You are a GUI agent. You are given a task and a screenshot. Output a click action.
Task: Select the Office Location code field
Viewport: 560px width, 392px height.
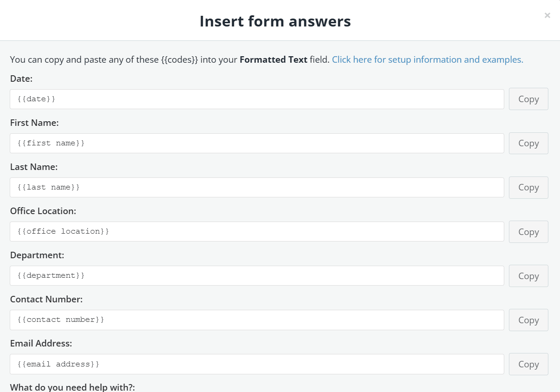257,231
